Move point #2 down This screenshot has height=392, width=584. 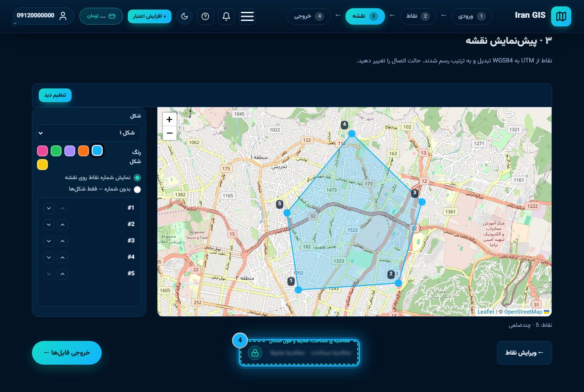(49, 225)
